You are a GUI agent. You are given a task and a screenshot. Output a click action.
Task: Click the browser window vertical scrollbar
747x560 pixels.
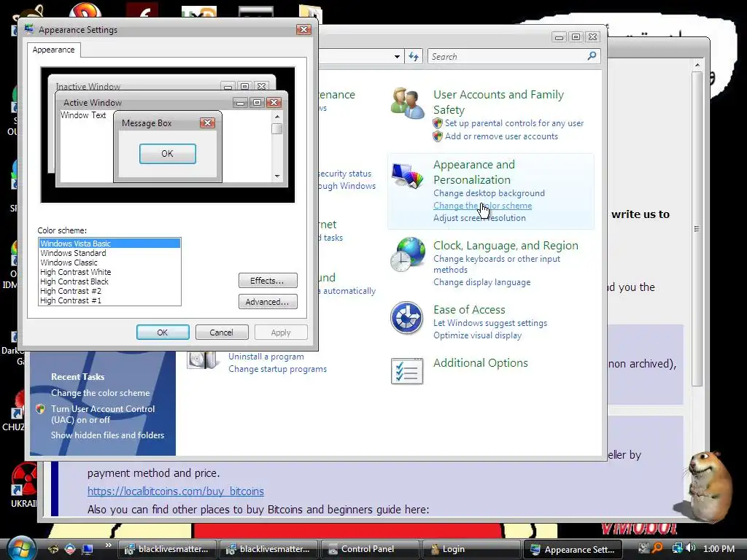pos(697,228)
